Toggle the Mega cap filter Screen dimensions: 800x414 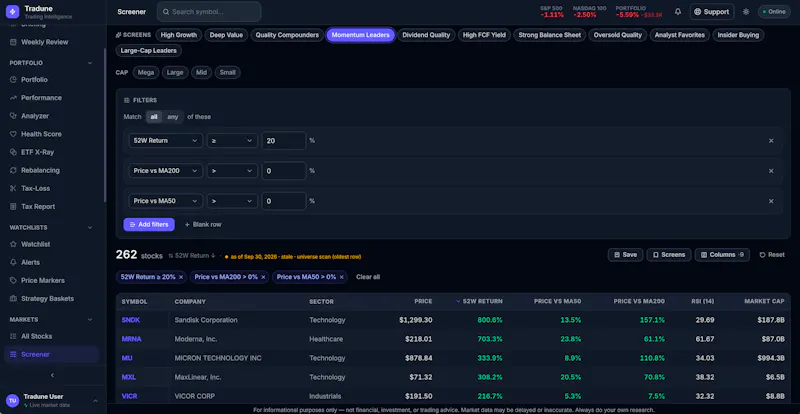pos(146,72)
